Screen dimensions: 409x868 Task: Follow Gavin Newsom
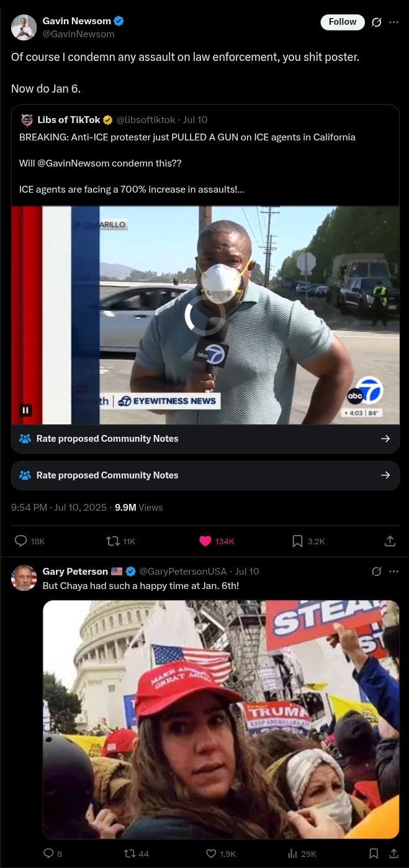(x=343, y=22)
